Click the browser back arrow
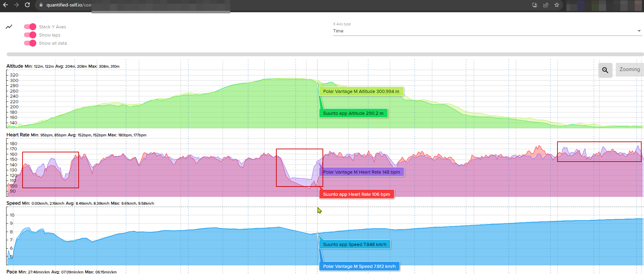This screenshot has height=274, width=644. click(5, 5)
